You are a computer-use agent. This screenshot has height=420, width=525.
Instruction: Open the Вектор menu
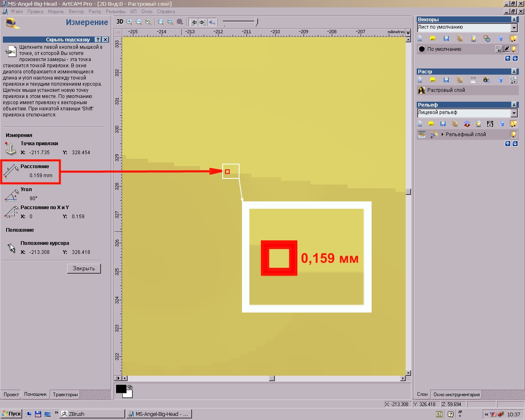[x=76, y=11]
